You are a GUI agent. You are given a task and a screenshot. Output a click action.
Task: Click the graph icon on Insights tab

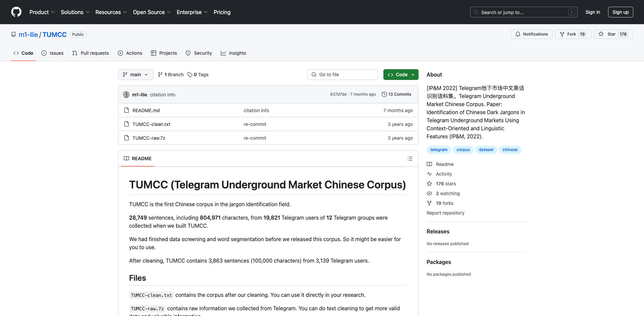pos(223,53)
